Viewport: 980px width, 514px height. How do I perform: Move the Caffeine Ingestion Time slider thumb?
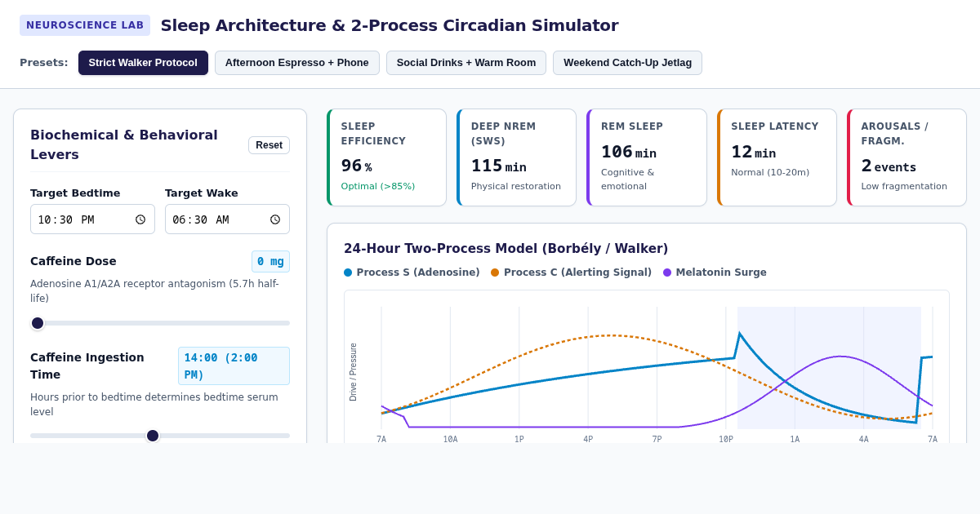tap(153, 436)
